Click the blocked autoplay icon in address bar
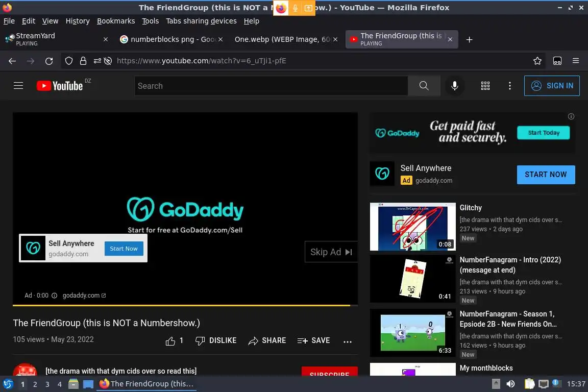 pyautogui.click(x=108, y=61)
